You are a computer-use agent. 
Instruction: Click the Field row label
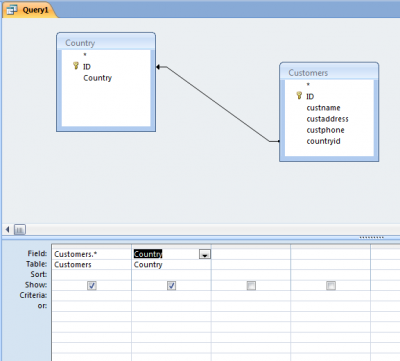(37, 254)
